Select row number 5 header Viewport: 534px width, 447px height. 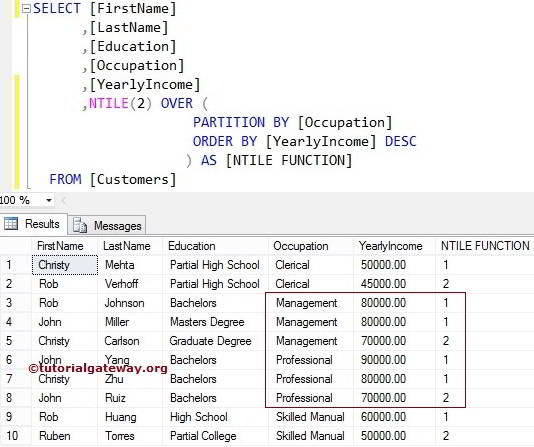16,341
